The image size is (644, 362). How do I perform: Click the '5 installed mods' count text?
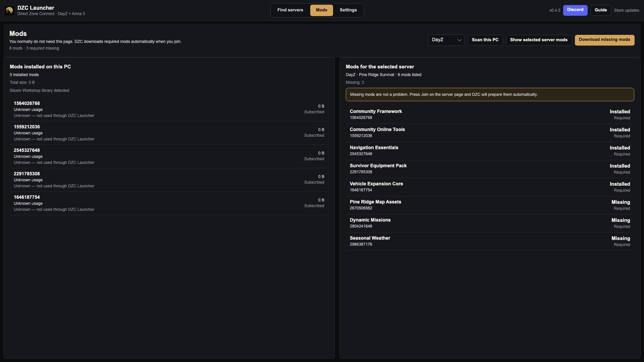[x=24, y=75]
